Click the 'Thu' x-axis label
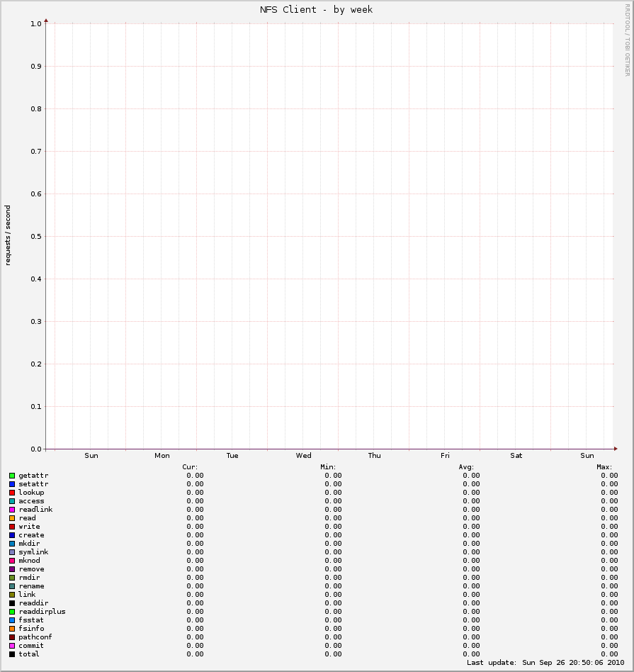This screenshot has width=634, height=672. (x=374, y=456)
